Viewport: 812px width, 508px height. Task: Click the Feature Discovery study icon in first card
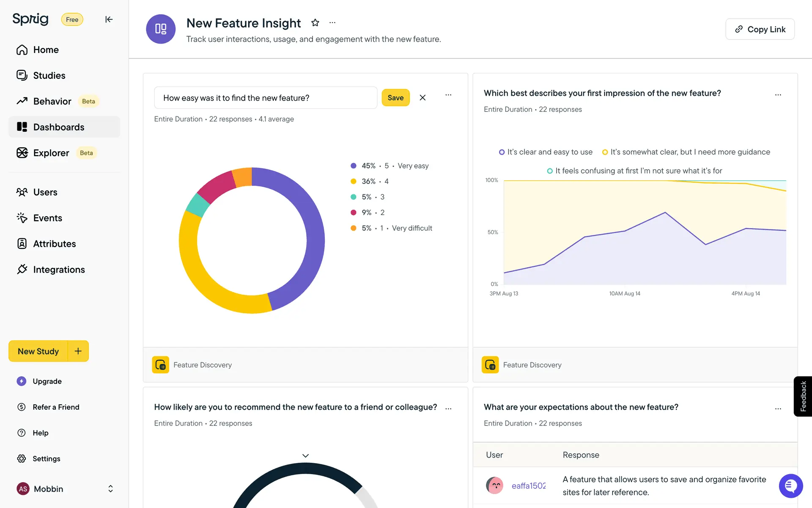[160, 365]
